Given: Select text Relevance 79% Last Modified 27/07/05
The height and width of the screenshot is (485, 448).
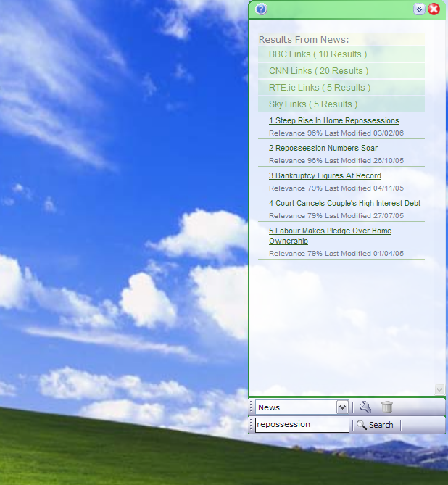Looking at the screenshot, I should (x=336, y=216).
